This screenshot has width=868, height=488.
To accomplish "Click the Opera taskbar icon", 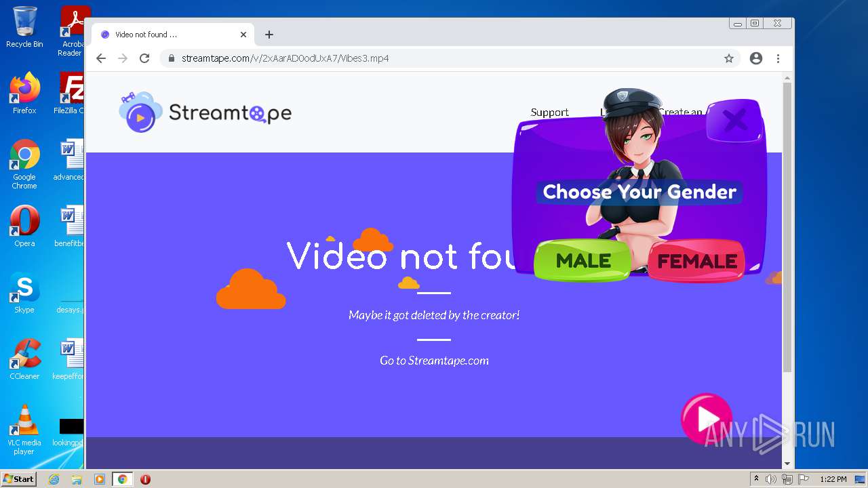I will tap(145, 479).
